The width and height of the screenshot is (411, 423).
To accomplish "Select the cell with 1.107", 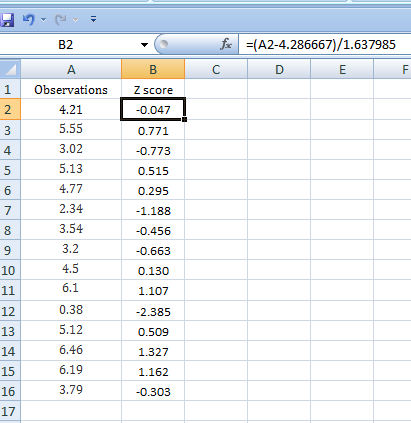I will pyautogui.click(x=153, y=290).
